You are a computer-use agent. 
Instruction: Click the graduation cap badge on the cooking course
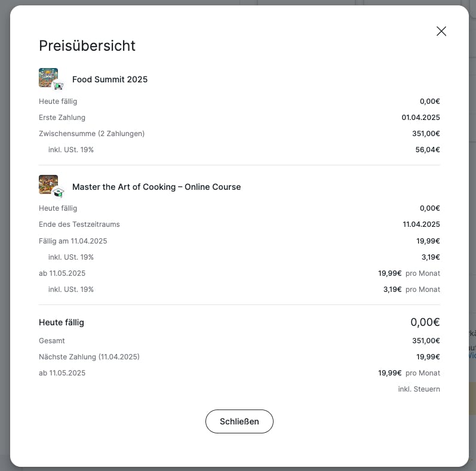[x=59, y=192]
